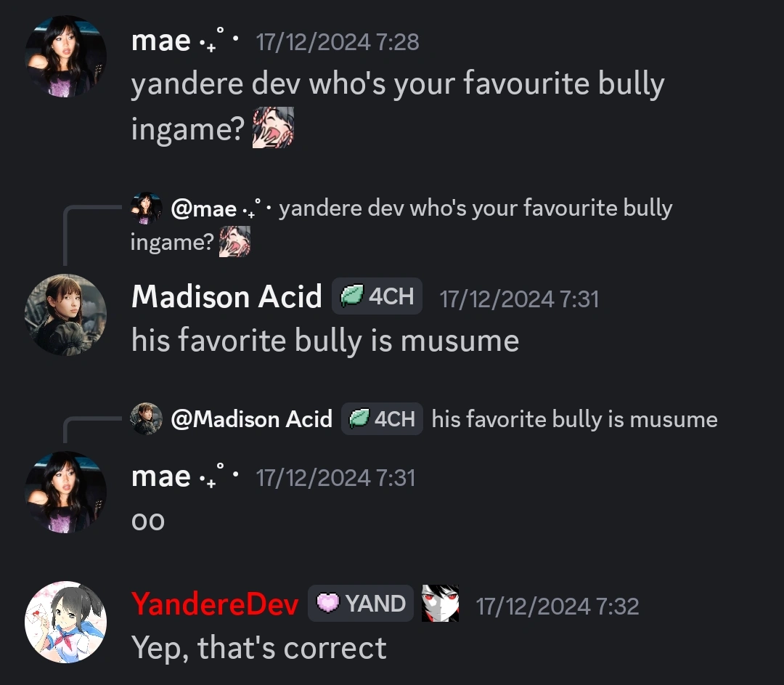Open YandereDev's profile avatar
This screenshot has width=784, height=685.
point(65,622)
